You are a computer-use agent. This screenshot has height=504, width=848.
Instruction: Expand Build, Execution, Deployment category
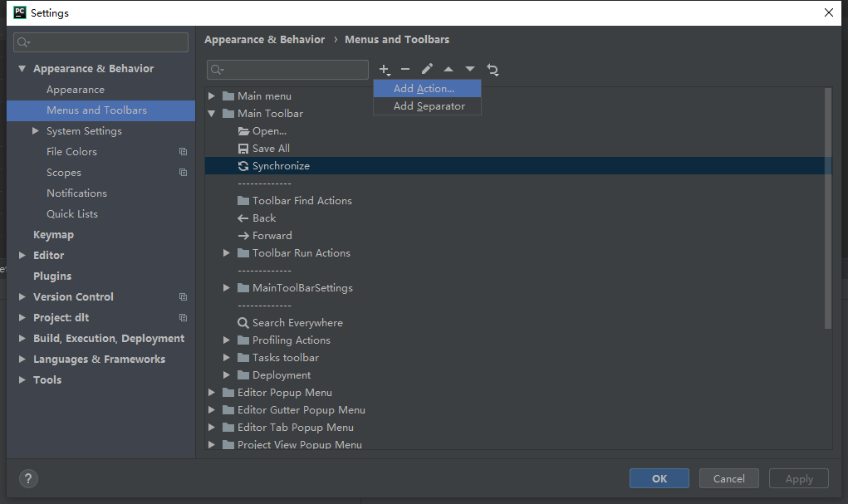[22, 339]
